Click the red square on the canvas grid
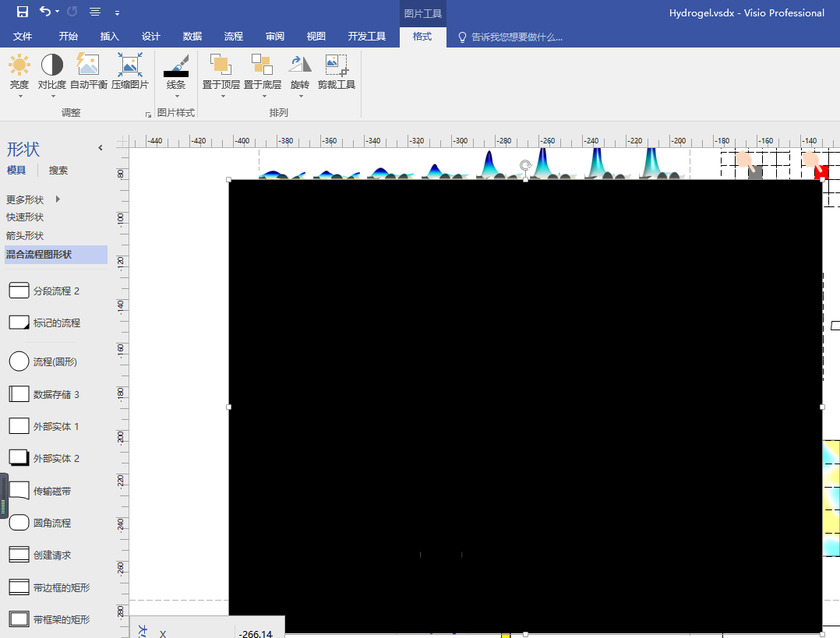The image size is (840, 638). 821,172
